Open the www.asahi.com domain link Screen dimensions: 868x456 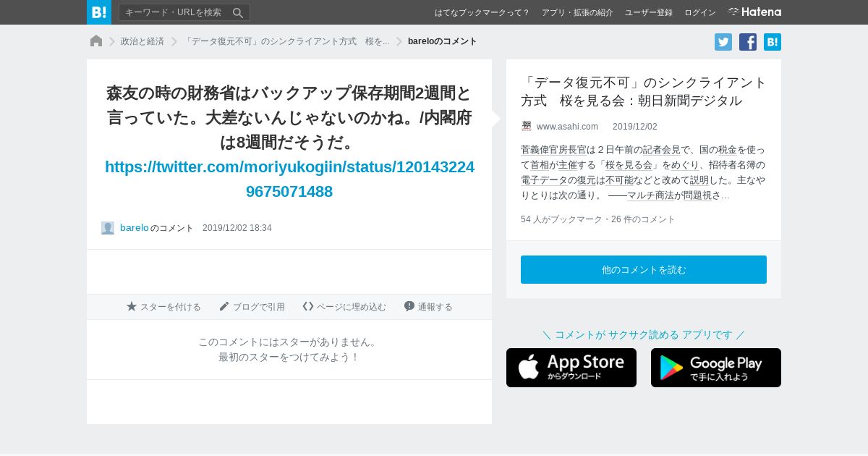click(567, 127)
